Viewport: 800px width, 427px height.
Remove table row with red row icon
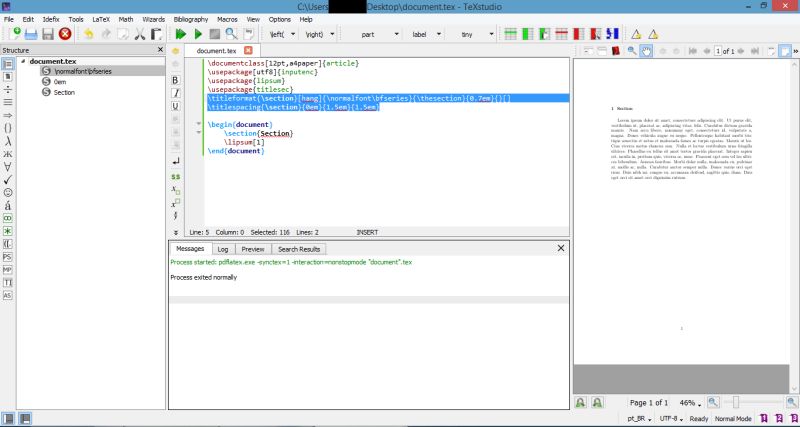(562, 34)
